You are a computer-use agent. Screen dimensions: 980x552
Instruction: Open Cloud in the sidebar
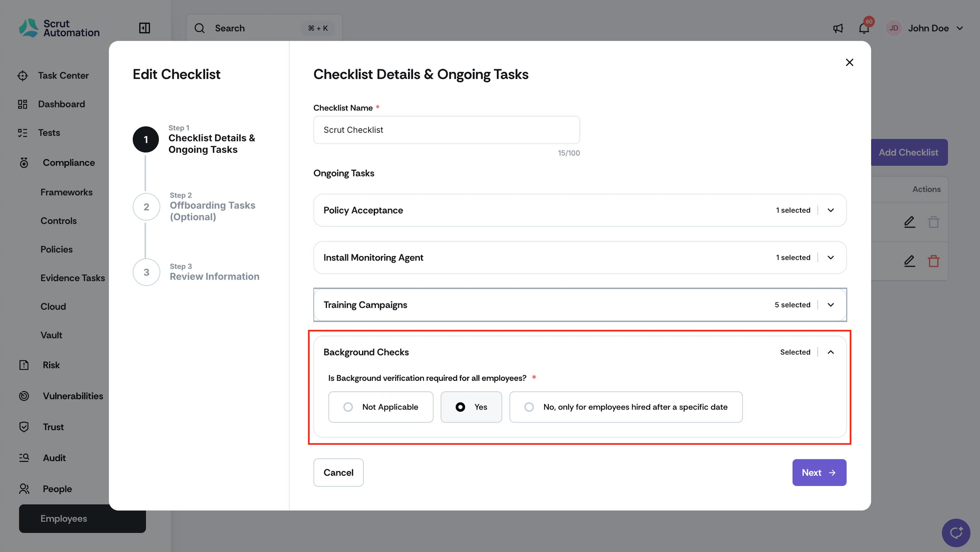(x=53, y=307)
